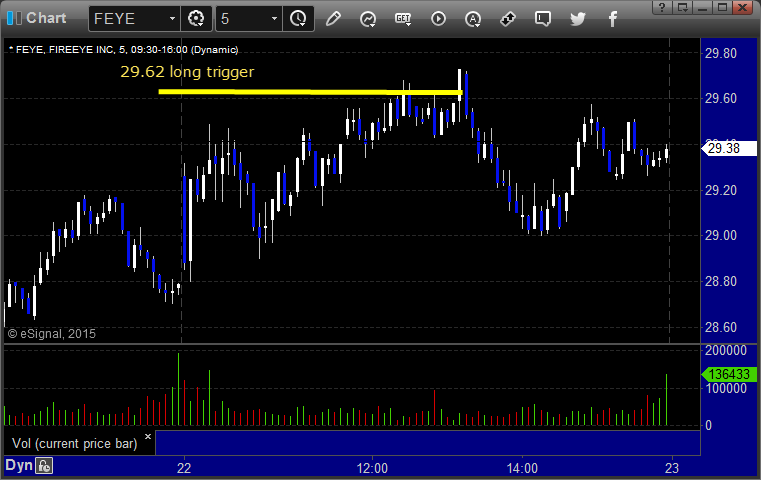Close the chart window with red X
Viewport: 761px width, 480px height.
pos(743,7)
